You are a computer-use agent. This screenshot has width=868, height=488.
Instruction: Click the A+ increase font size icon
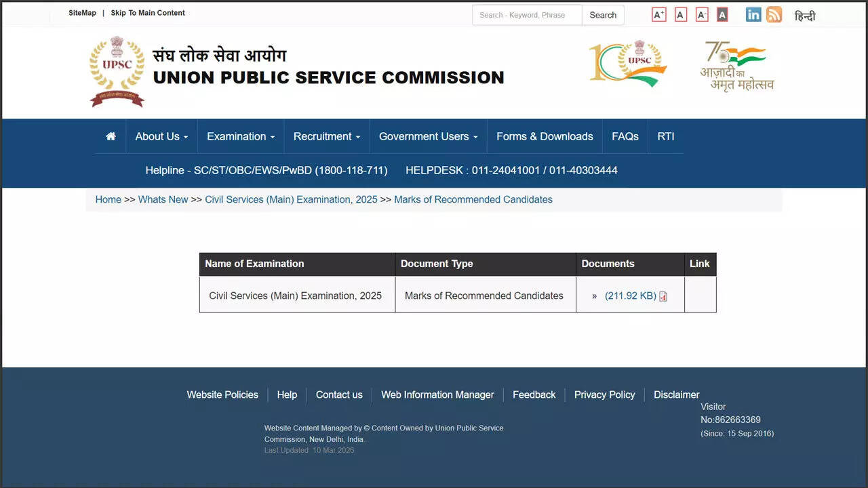pos(658,14)
